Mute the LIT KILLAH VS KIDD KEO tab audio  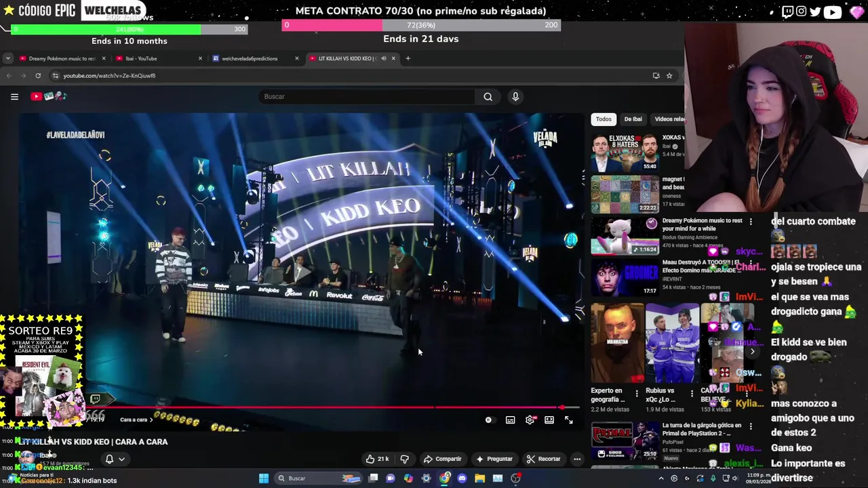point(383,58)
